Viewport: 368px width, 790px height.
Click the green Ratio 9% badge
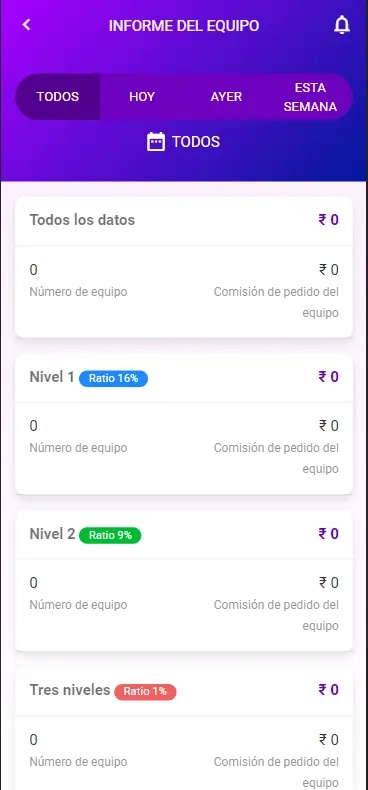tap(110, 535)
